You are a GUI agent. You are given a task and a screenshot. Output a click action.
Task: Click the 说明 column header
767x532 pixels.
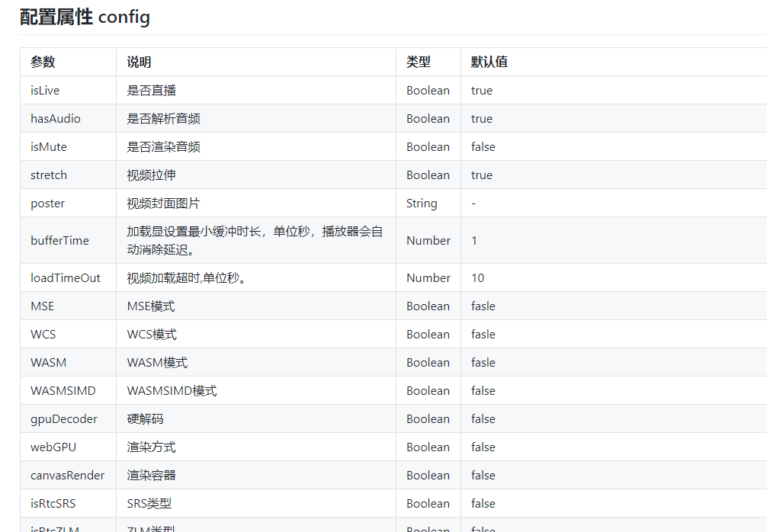(136, 62)
